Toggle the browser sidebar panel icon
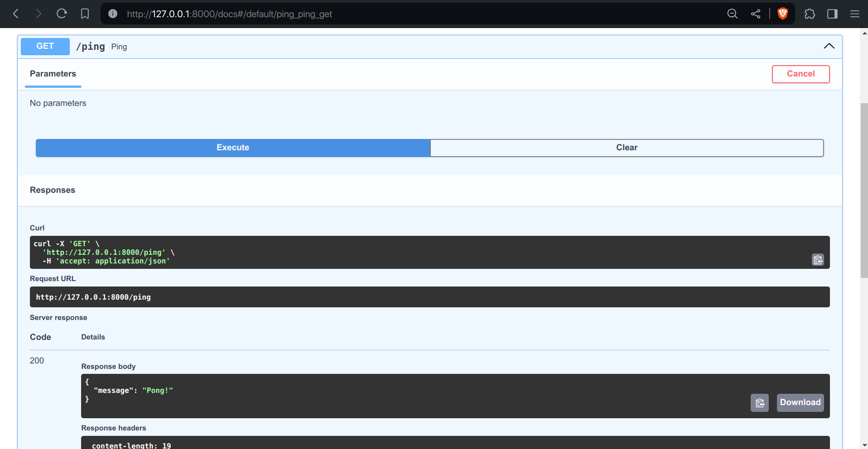The image size is (868, 449). (832, 14)
